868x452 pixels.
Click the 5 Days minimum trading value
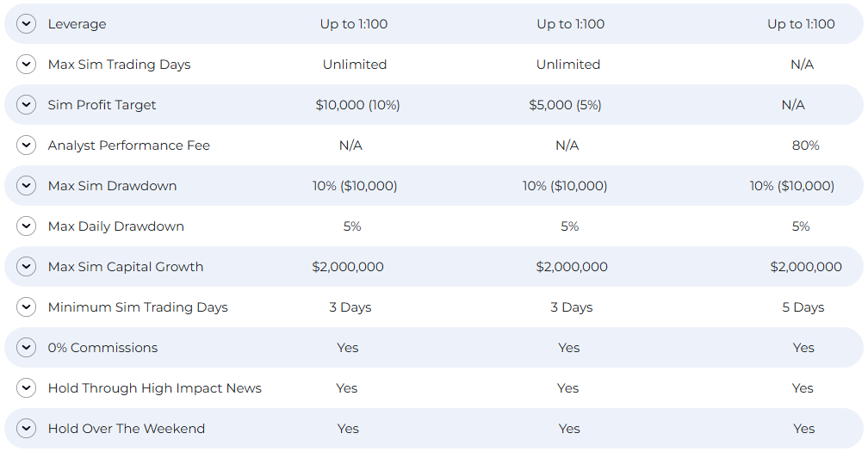[803, 307]
